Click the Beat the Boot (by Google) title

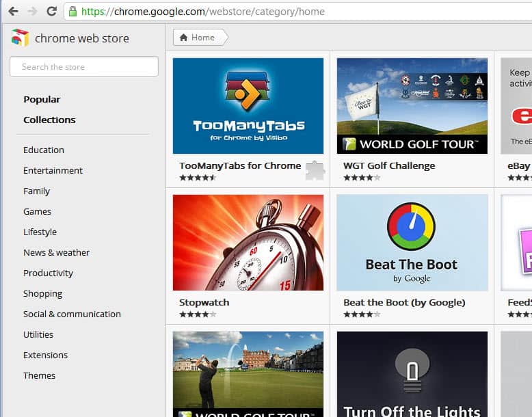[404, 302]
